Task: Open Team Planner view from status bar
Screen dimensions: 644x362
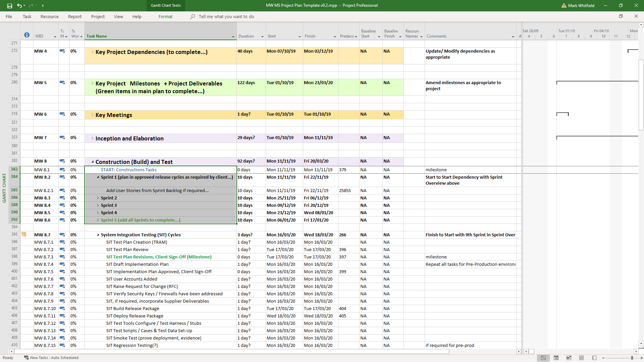Action: (x=569, y=358)
